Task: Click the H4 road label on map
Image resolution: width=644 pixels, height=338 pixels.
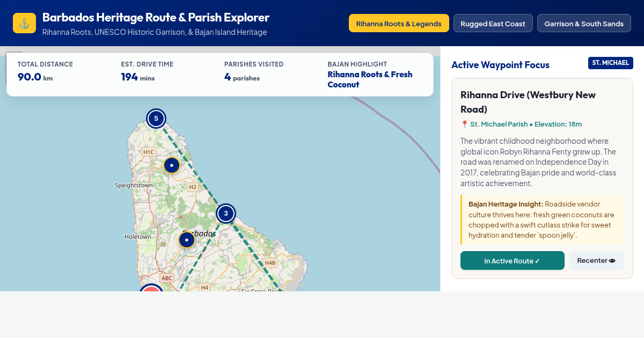Action: (204, 287)
